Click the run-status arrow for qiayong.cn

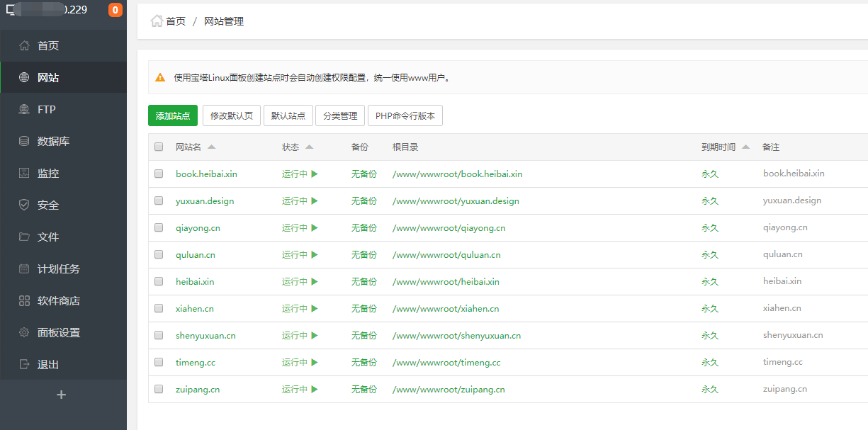pos(315,227)
